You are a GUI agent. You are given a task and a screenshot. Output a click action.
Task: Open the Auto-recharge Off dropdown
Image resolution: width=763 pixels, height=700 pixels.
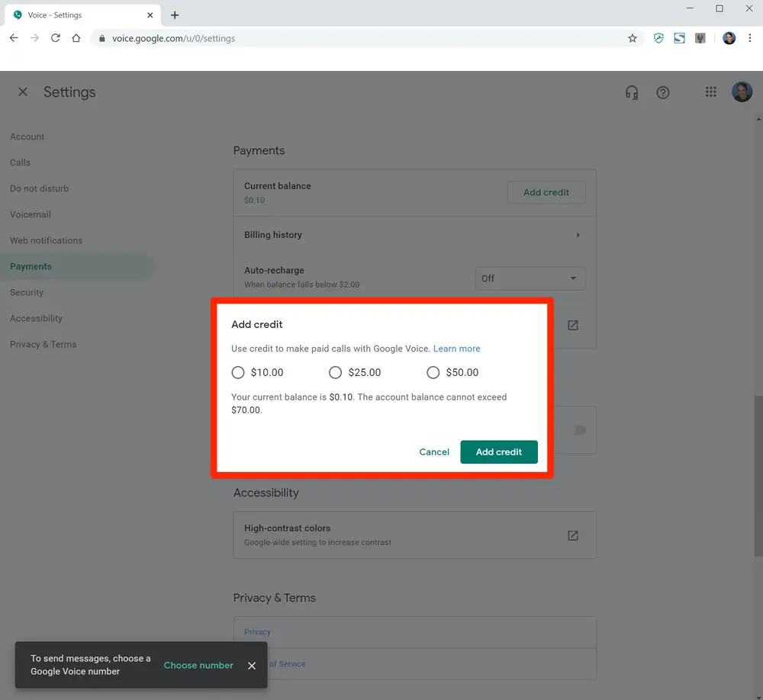coord(530,278)
